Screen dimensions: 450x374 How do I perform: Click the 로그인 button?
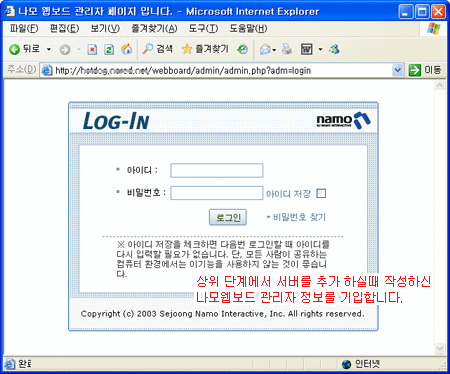click(x=228, y=217)
